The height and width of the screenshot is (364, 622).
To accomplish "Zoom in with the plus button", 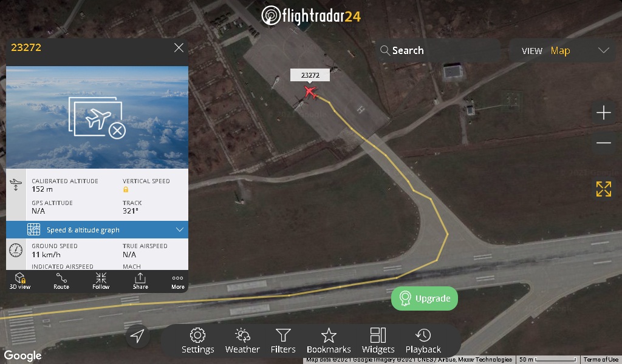I will [603, 112].
